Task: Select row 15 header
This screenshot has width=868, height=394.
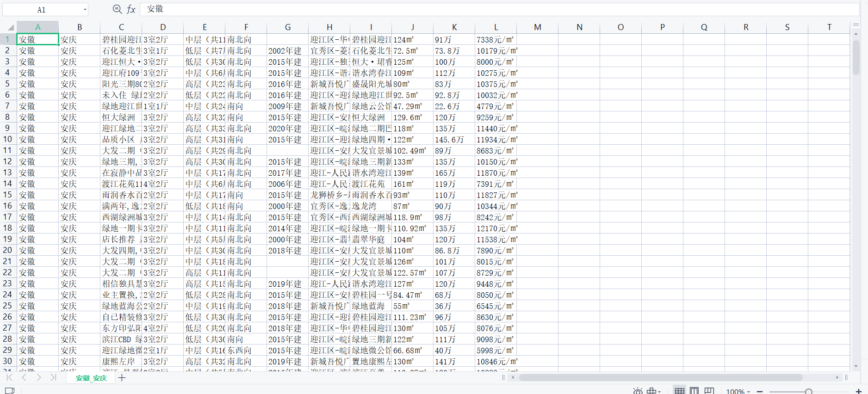Action: pos(8,195)
